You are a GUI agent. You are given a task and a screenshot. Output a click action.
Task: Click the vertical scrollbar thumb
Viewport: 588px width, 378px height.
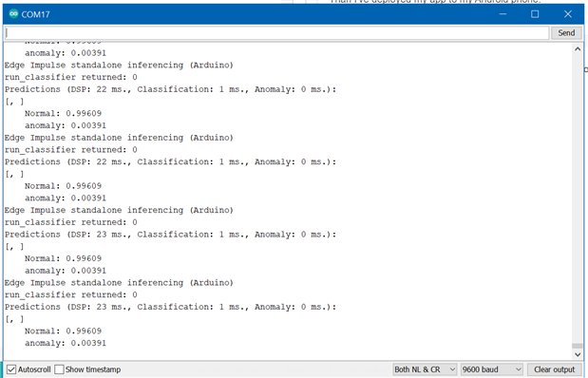click(x=578, y=346)
